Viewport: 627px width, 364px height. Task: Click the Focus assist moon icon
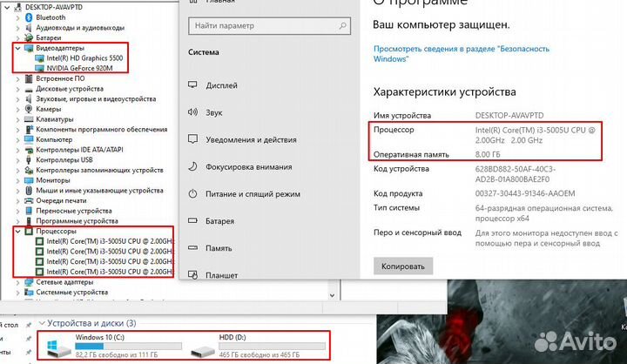(x=192, y=166)
